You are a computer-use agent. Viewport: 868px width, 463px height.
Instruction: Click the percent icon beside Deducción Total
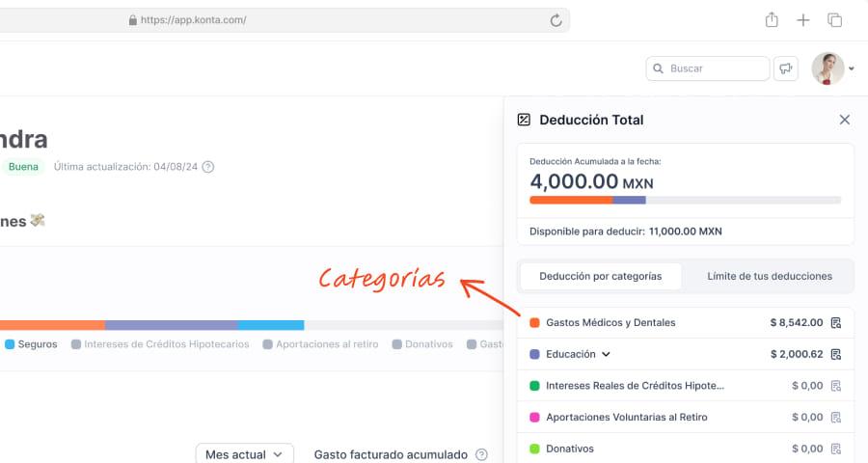tap(524, 120)
